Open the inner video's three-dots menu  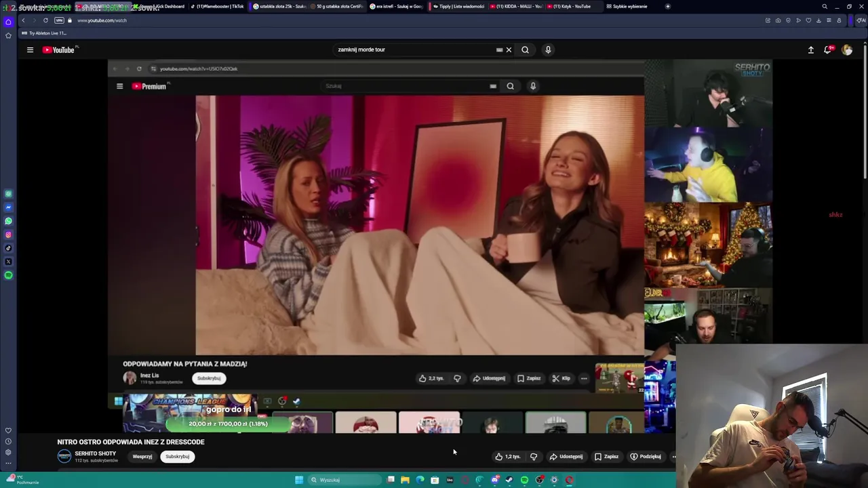tap(584, 378)
